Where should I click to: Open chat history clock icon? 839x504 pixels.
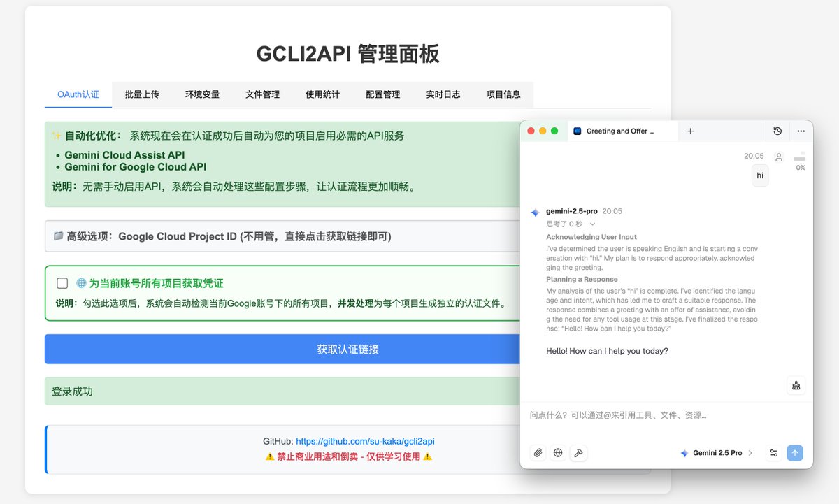pos(777,131)
